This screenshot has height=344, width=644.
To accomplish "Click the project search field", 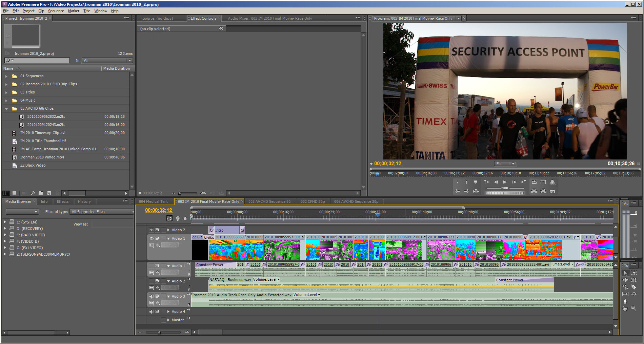I will point(37,60).
